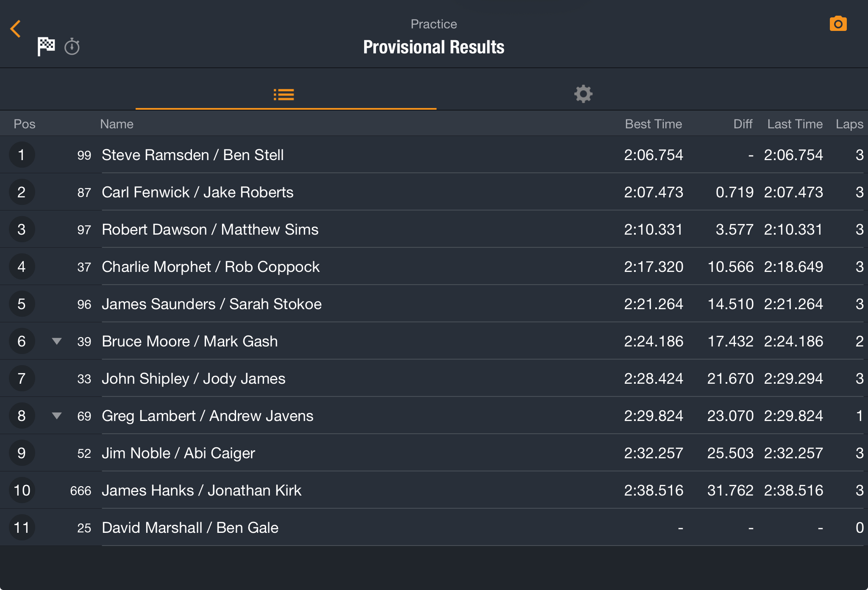The width and height of the screenshot is (868, 590).
Task: Select Steve Ramsden / Ben Stell row
Action: tap(434, 155)
